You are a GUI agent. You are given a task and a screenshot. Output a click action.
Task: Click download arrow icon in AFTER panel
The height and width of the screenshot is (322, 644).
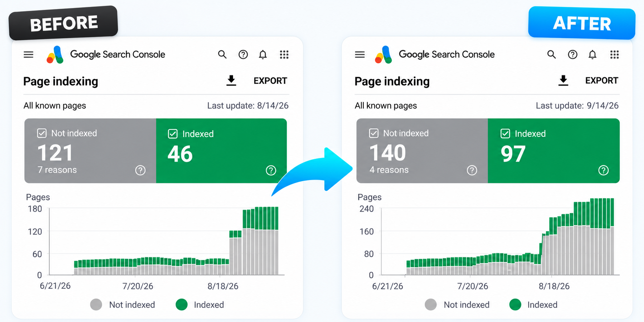pyautogui.click(x=563, y=81)
